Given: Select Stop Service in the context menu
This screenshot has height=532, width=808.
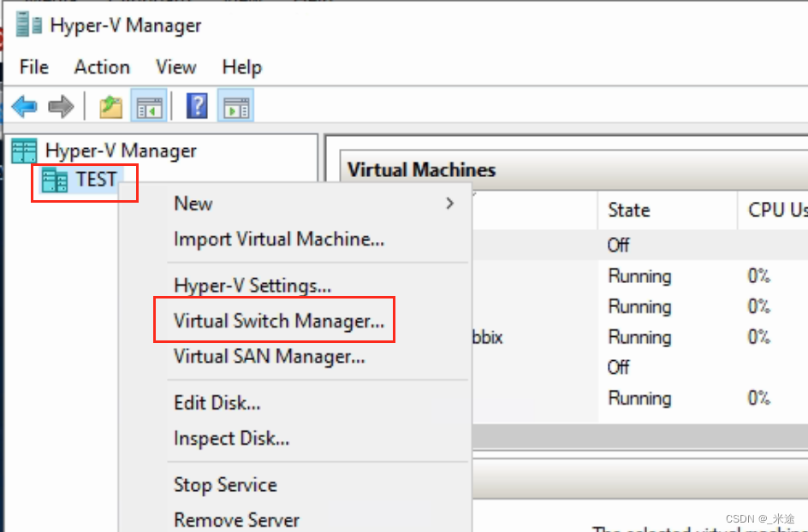Looking at the screenshot, I should [225, 485].
